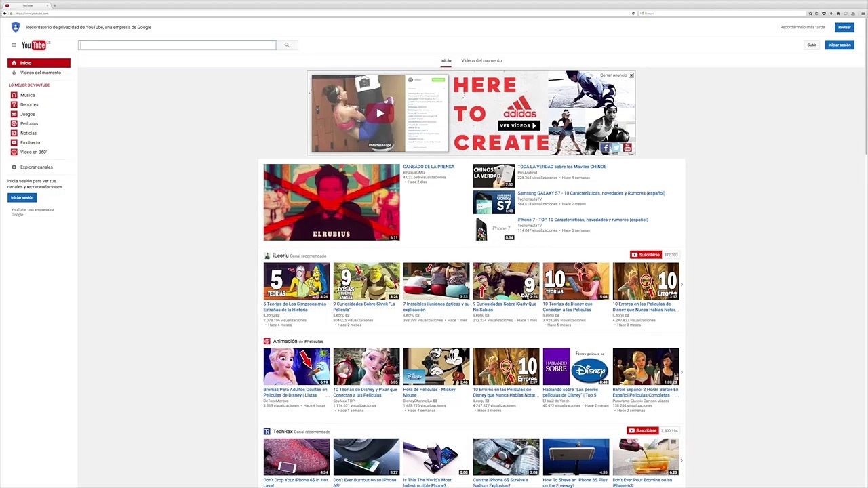Click browser reload button

[633, 13]
